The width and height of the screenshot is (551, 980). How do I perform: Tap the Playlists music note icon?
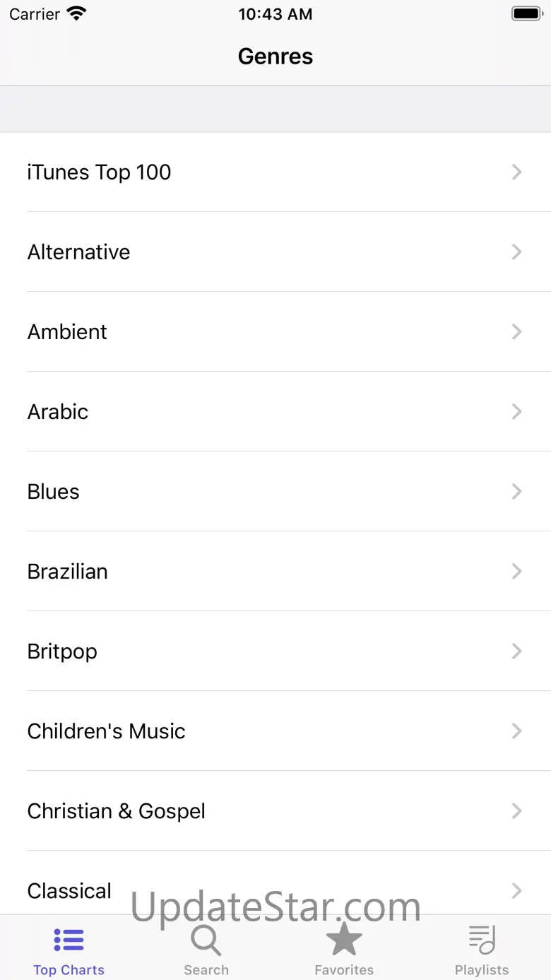click(x=482, y=940)
